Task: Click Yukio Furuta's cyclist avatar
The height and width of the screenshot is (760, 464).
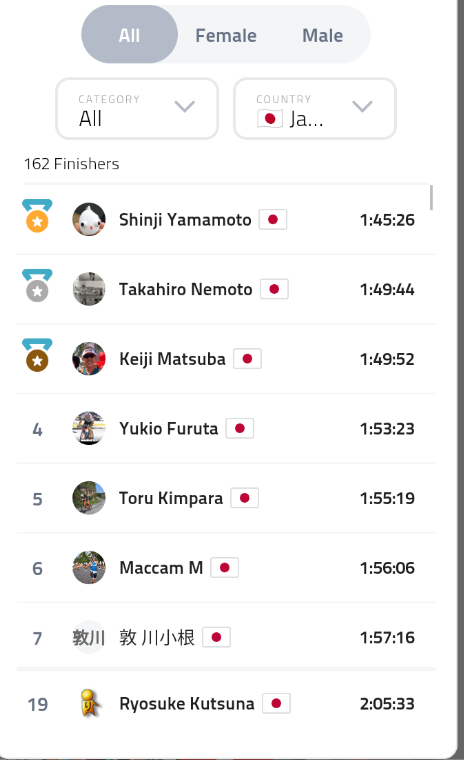Action: point(89,428)
